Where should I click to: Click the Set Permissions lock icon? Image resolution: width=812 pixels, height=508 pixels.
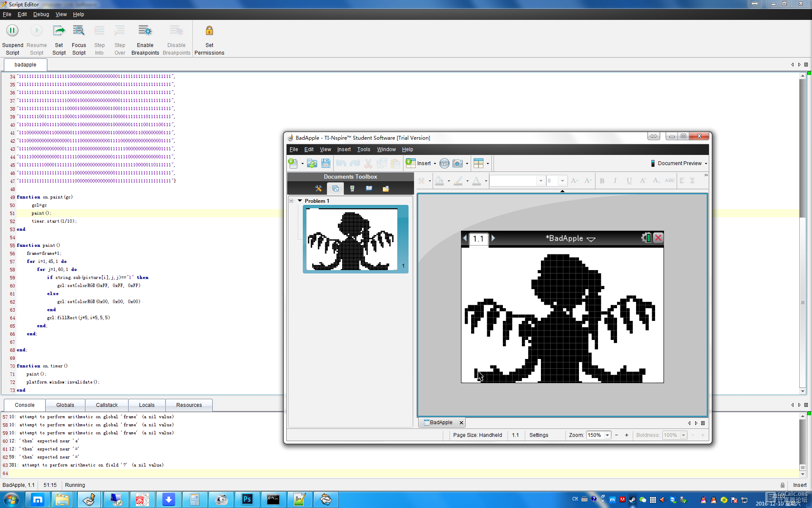(x=209, y=31)
